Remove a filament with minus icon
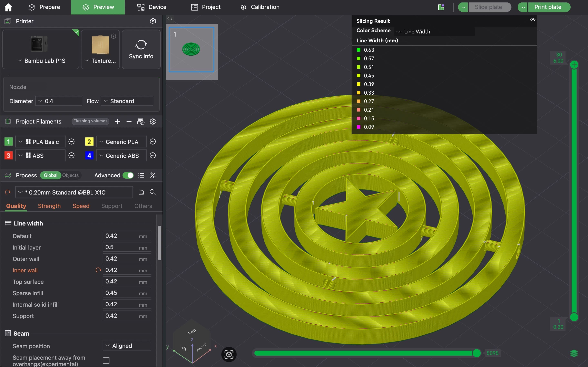This screenshot has width=588, height=367. (x=129, y=122)
